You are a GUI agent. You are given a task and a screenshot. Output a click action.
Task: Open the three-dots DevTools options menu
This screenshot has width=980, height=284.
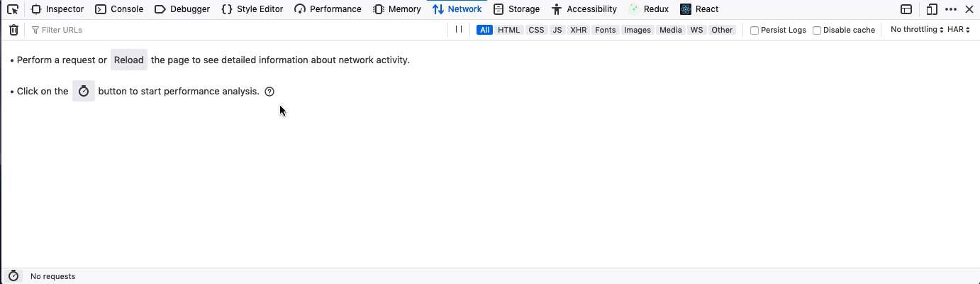(951, 9)
